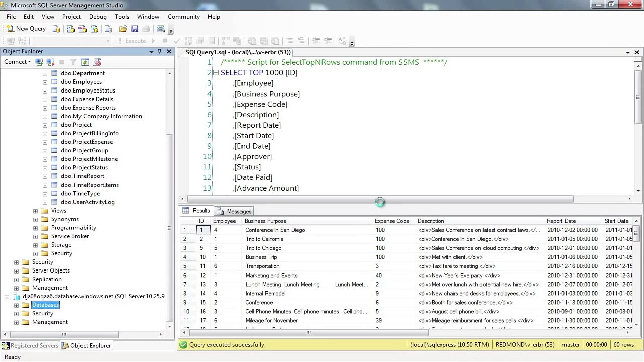644x362 pixels.
Task: Click the Connect Object Explorer icon
Action: 39,62
